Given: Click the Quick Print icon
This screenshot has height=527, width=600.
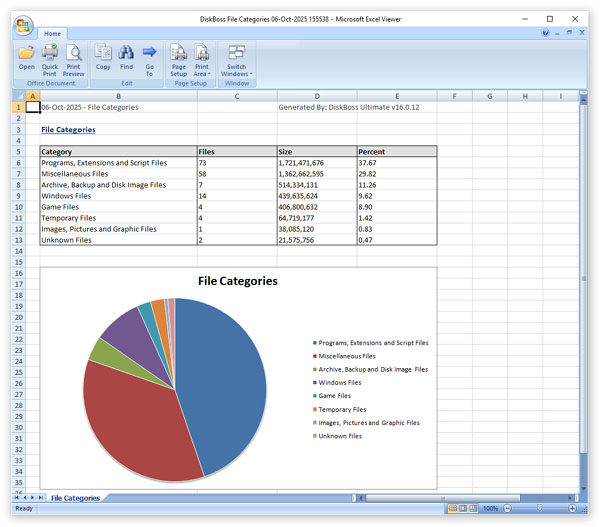Looking at the screenshot, I should point(50,52).
